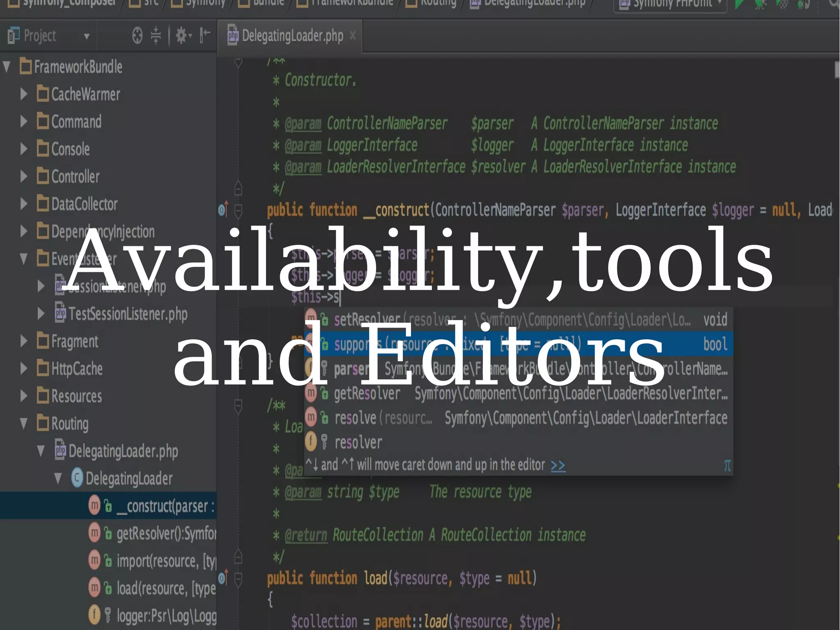This screenshot has height=630, width=840.
Task: Fold the __construct function with gutter marker
Action: (x=238, y=211)
